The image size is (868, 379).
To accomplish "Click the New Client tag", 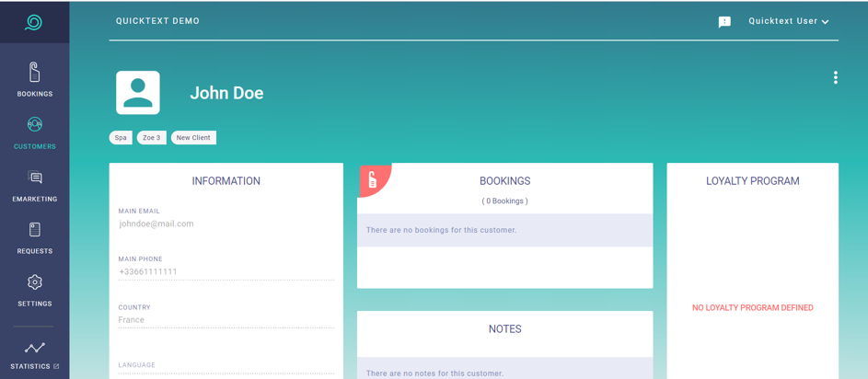I will 193,138.
